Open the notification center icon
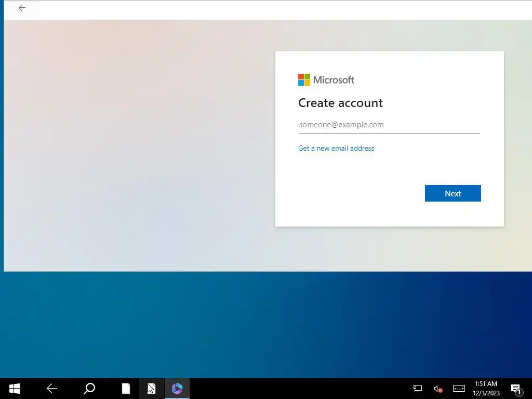Viewport: 532px width, 399px height. pos(516,389)
